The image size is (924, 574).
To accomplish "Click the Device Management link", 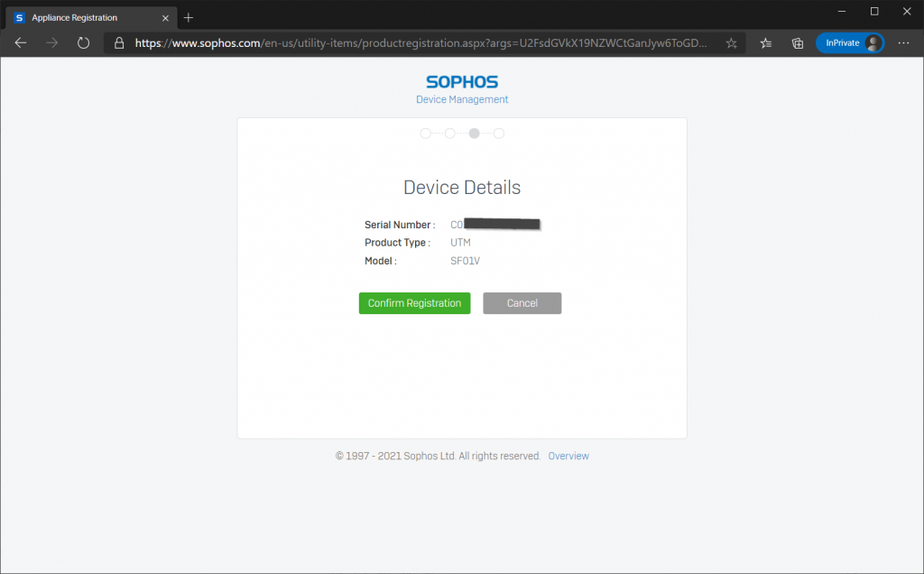I will (x=462, y=99).
